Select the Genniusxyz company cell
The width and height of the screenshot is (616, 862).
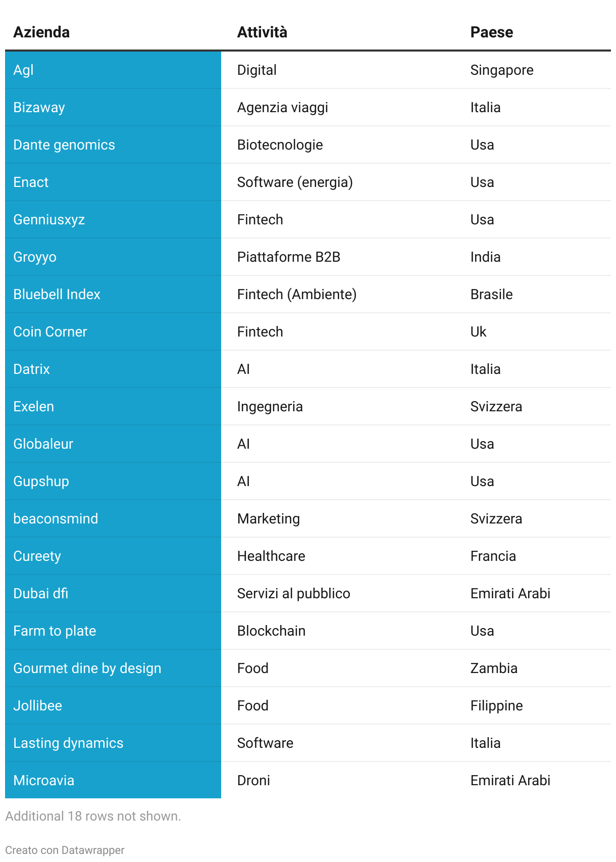(x=49, y=220)
